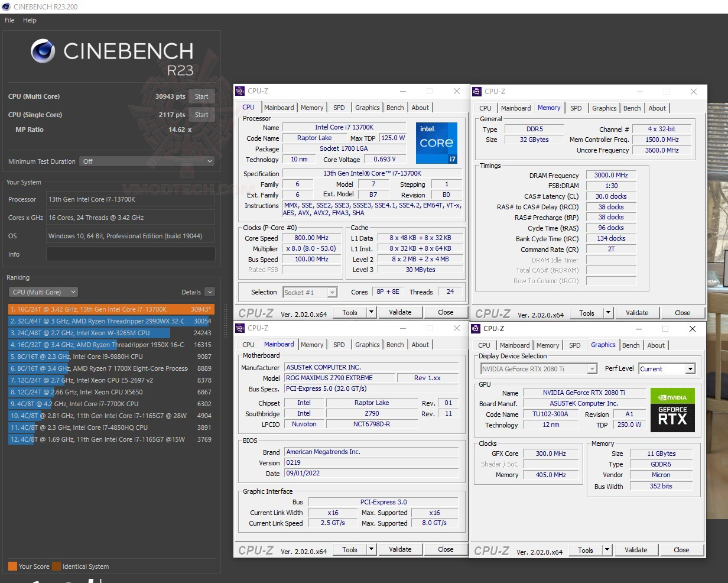The height and width of the screenshot is (583, 728).
Task: Select the Xeon E5-2697 v2 ranking row
Action: click(x=111, y=380)
